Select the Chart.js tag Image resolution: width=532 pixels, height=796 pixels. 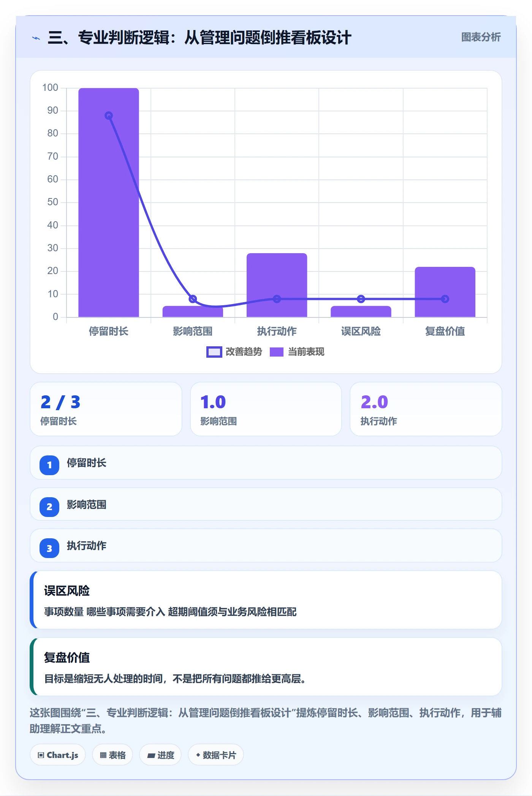point(58,755)
